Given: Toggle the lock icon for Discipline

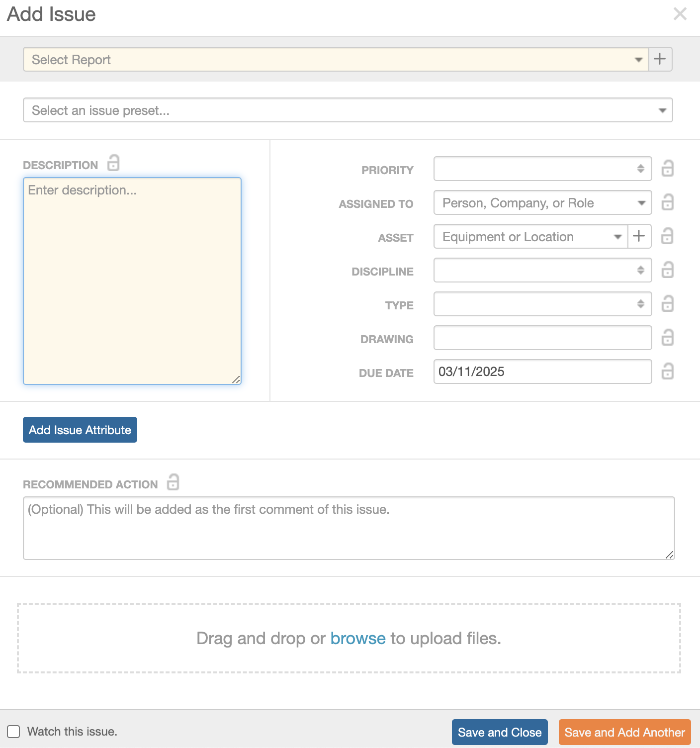Looking at the screenshot, I should (x=668, y=270).
